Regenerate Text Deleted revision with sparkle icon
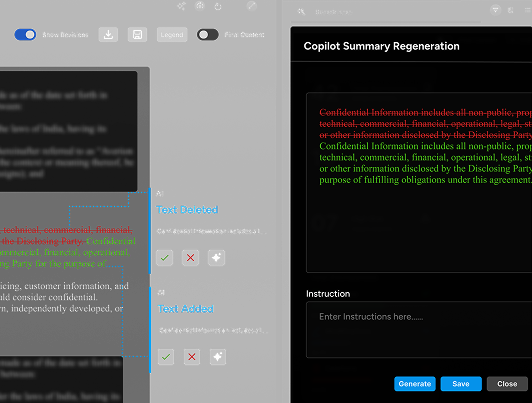Screen dimensions: 532x403 tap(216, 258)
